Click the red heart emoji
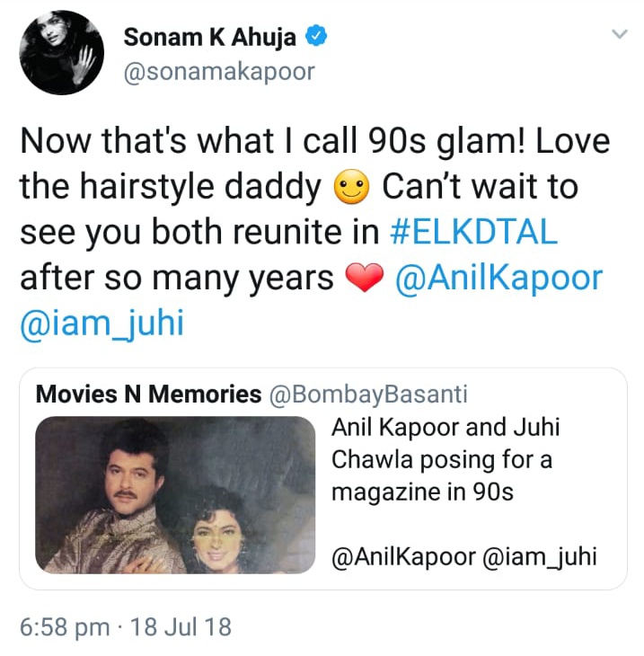Screen dimensions: 644x656 (x=365, y=278)
